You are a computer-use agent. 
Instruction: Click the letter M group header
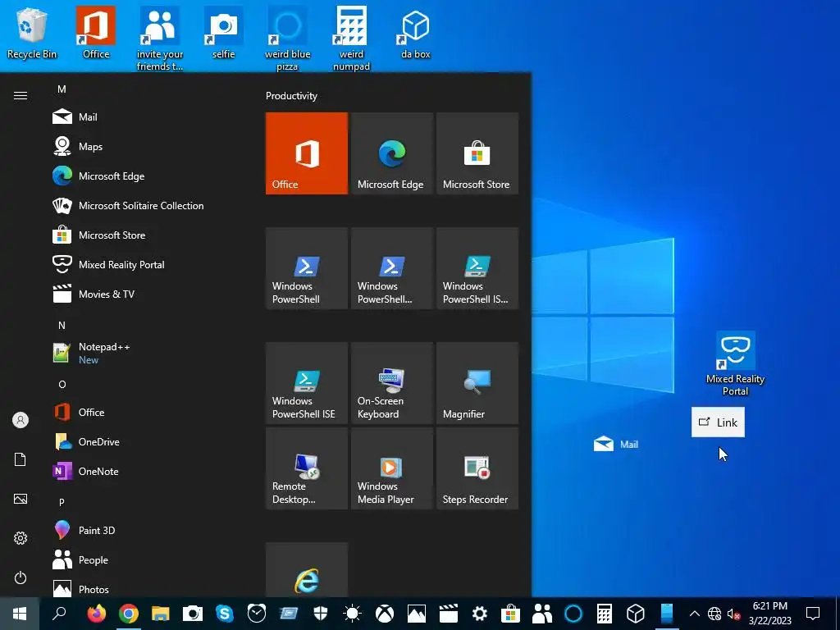click(62, 89)
